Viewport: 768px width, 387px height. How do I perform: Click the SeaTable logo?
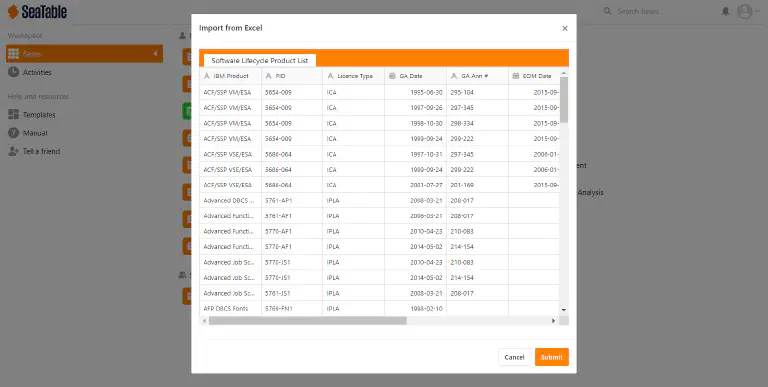tap(37, 12)
